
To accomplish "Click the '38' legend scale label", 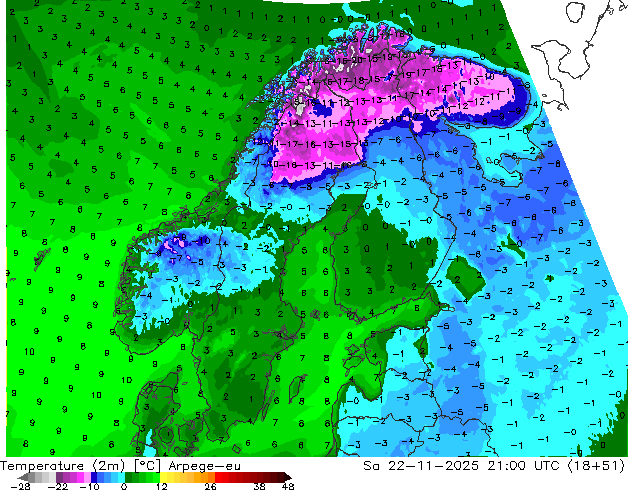I will pos(260,486).
